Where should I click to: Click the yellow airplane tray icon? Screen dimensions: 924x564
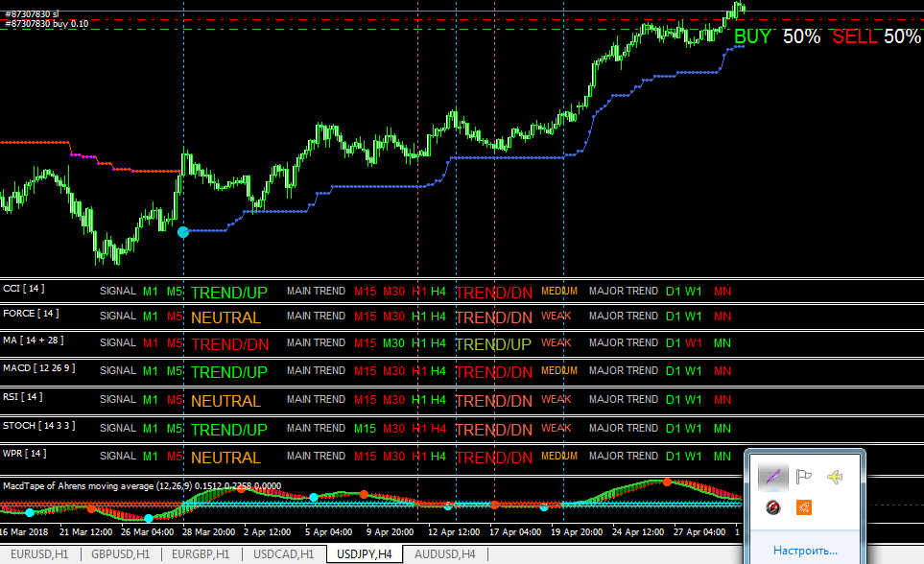click(835, 476)
